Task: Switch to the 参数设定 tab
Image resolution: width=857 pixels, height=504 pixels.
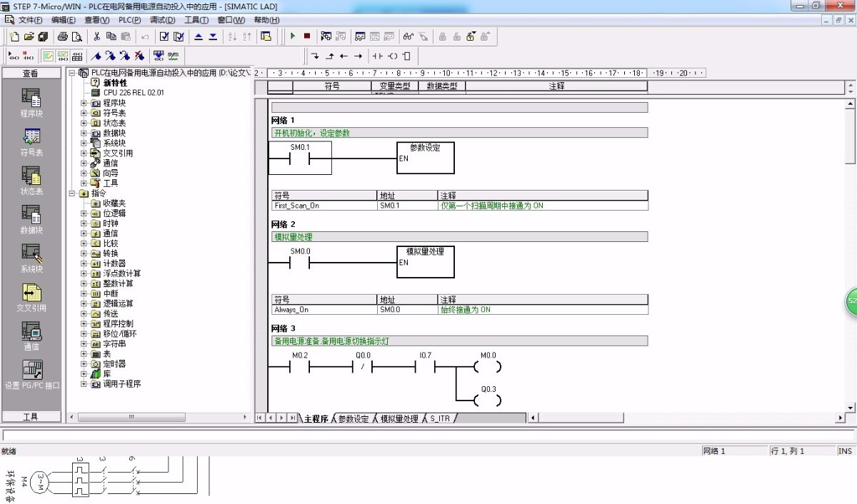Action: [x=354, y=419]
